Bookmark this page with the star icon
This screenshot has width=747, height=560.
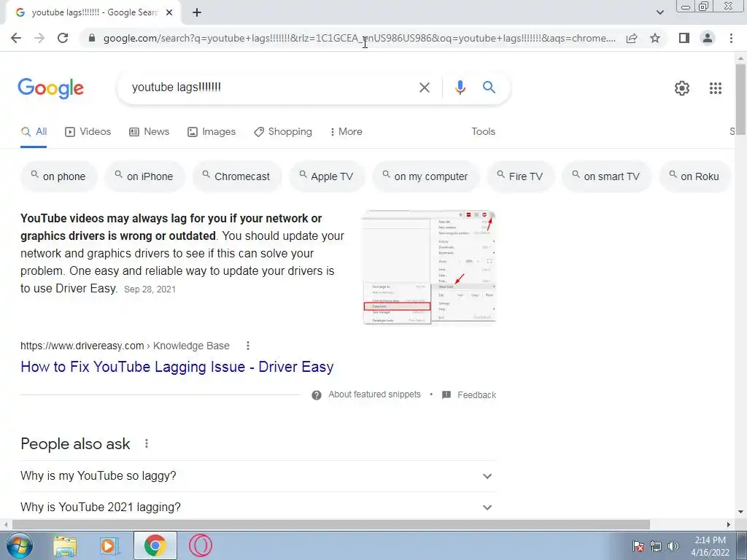point(655,38)
